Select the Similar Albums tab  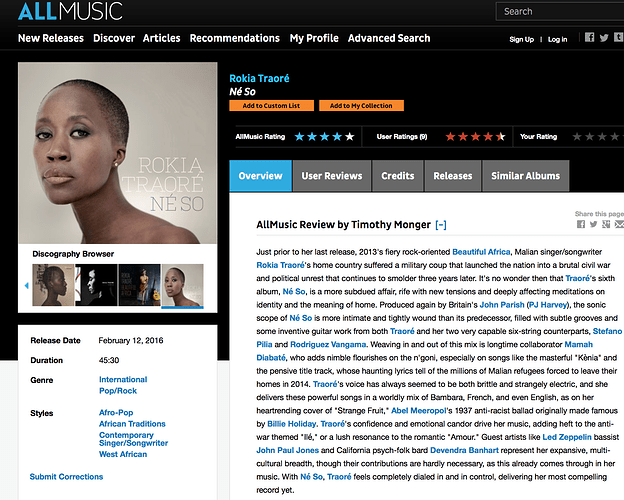(x=525, y=176)
